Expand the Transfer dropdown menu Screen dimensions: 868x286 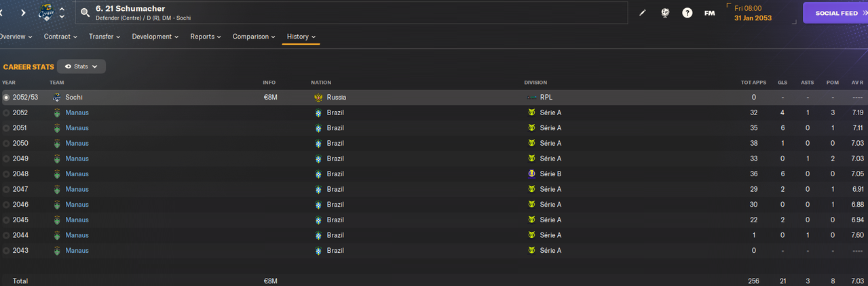pyautogui.click(x=105, y=37)
